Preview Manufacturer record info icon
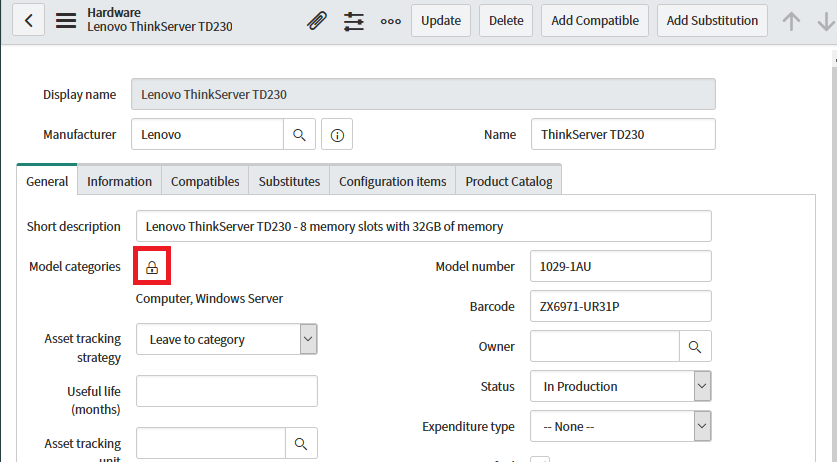This screenshot has width=837, height=462. [x=337, y=135]
